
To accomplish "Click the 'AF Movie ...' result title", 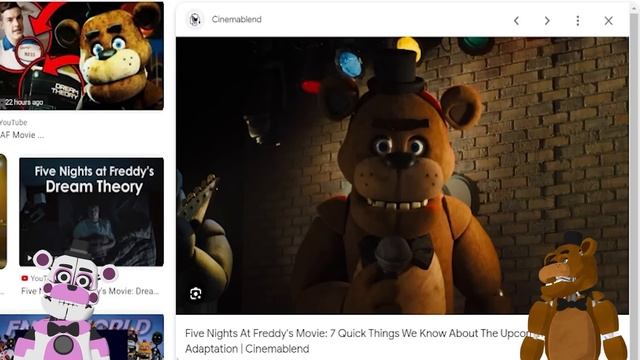I will [x=22, y=135].
